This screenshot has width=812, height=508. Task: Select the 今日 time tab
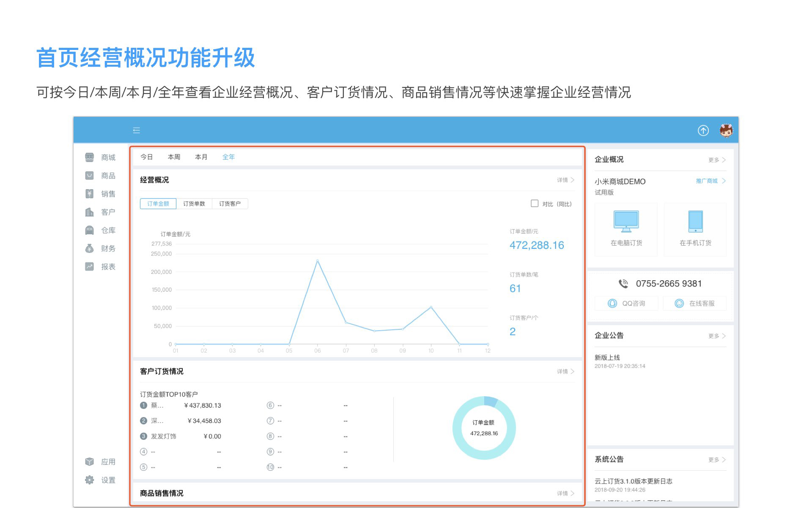(x=146, y=157)
